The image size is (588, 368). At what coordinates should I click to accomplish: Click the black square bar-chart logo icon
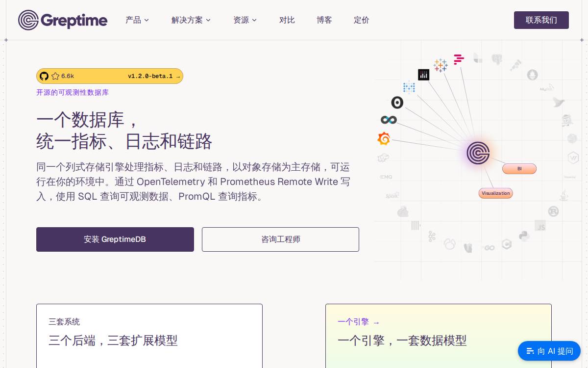[x=424, y=75]
